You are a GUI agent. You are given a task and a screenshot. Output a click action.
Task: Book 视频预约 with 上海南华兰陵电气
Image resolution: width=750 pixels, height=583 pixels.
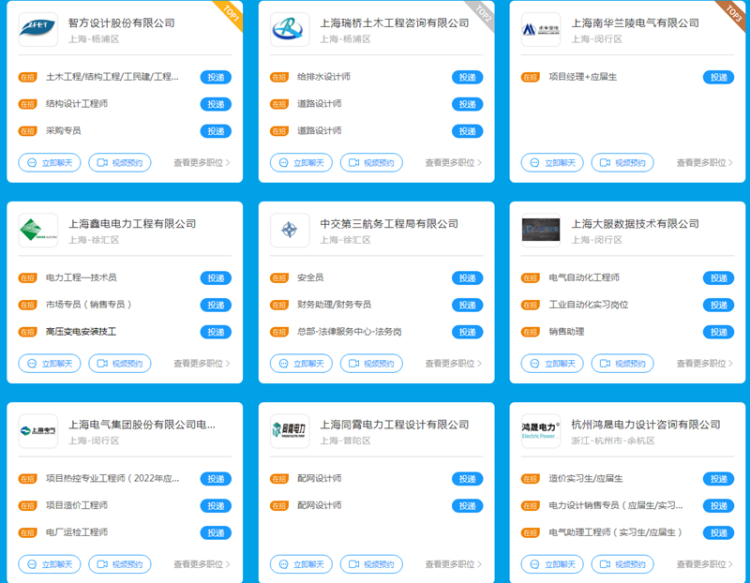[x=622, y=163]
